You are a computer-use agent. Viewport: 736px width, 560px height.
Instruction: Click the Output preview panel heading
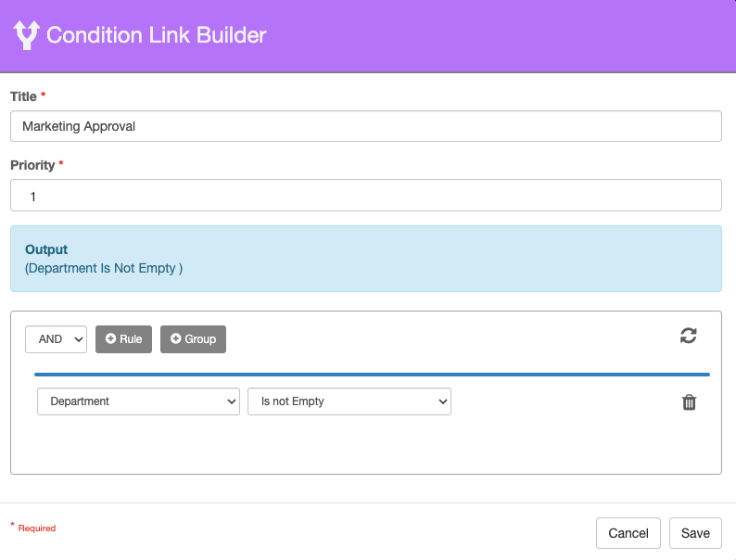tap(46, 249)
